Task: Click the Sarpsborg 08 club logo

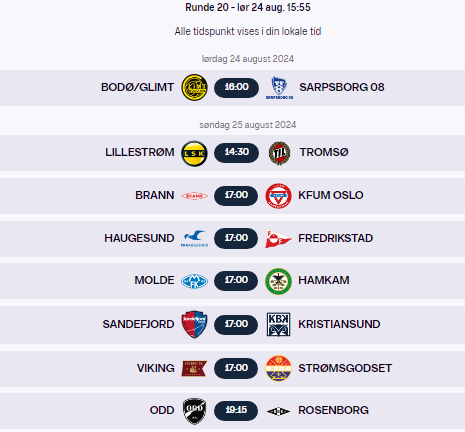Action: (279, 88)
